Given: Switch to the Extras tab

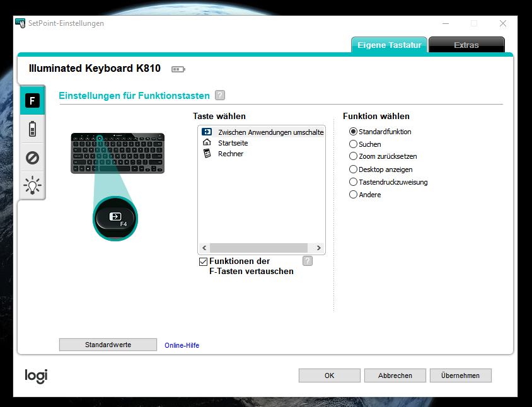Looking at the screenshot, I should pyautogui.click(x=466, y=45).
